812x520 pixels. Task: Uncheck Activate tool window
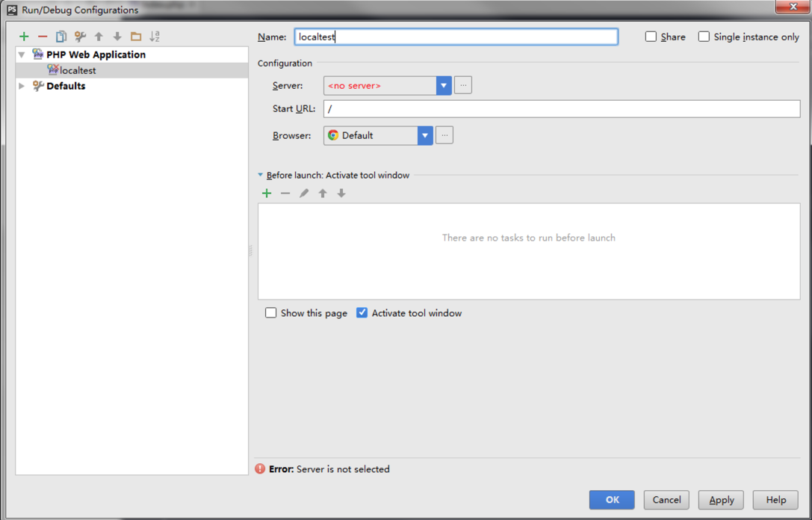pyautogui.click(x=362, y=313)
